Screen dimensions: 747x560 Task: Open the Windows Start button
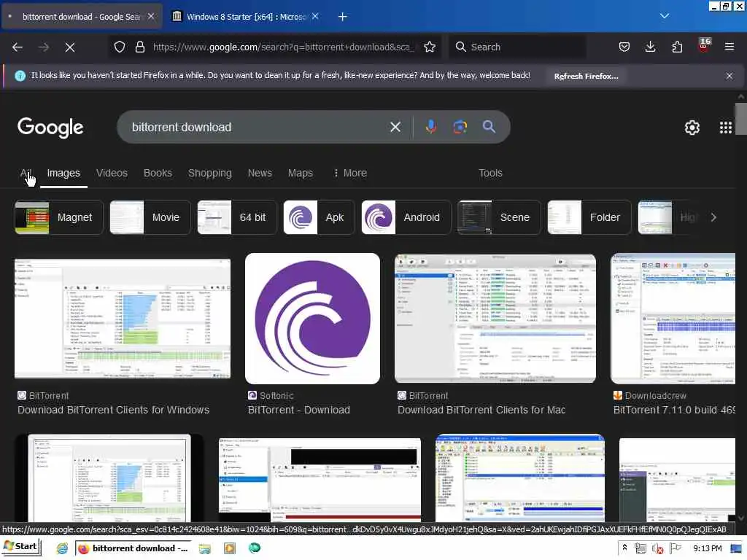point(21,547)
